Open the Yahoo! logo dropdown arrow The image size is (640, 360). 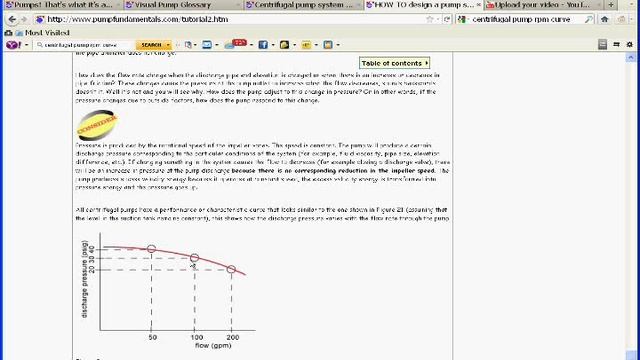[27, 45]
